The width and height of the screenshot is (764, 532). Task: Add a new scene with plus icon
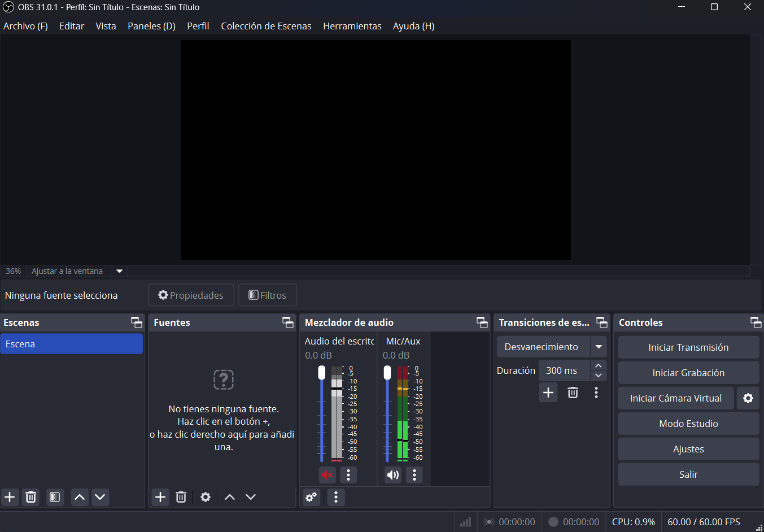tap(10, 497)
